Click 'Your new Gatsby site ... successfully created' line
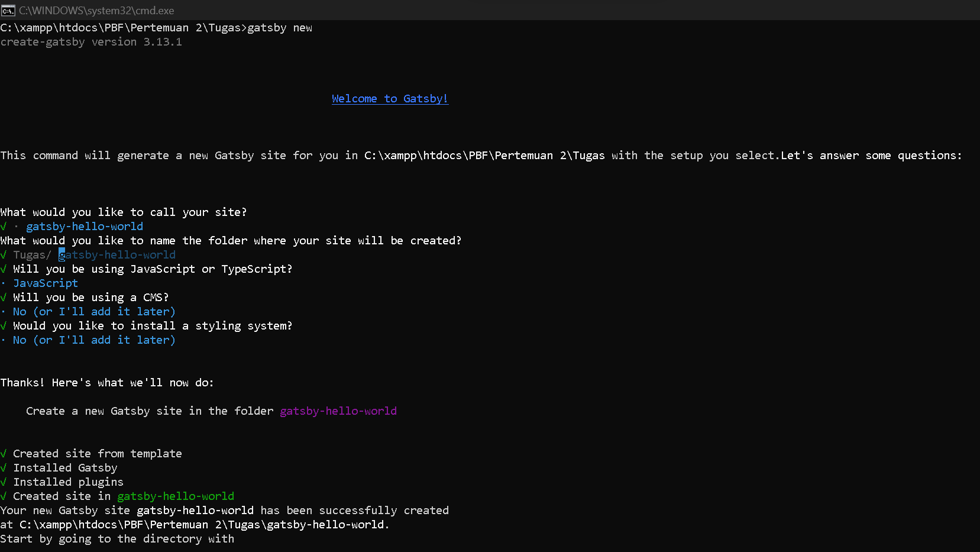 coord(225,511)
